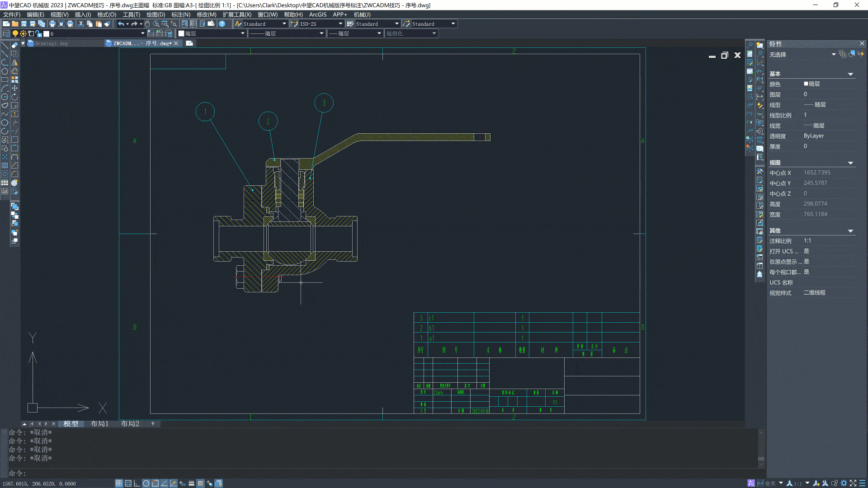
Task: Click the Cut scissors icon
Action: coord(81,24)
